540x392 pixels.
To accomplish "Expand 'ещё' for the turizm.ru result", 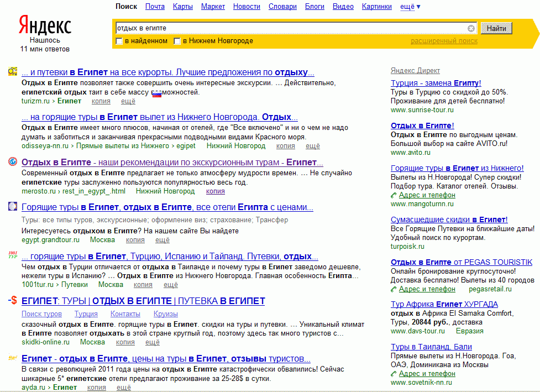I will click(x=128, y=101).
